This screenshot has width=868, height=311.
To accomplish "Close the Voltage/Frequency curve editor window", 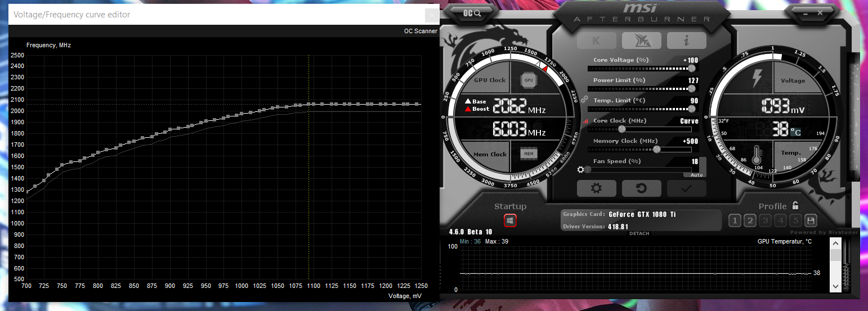I will pos(432,15).
